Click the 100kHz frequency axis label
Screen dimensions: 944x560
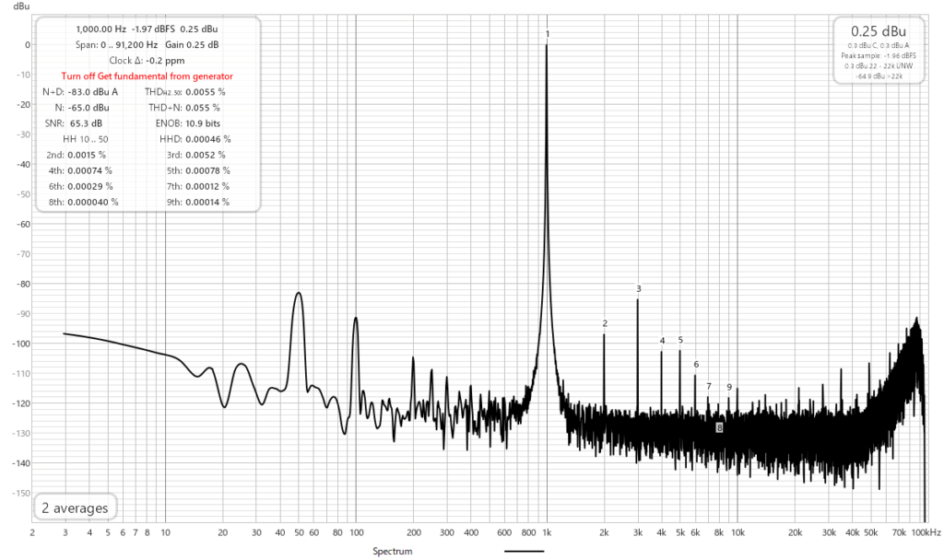point(926,532)
